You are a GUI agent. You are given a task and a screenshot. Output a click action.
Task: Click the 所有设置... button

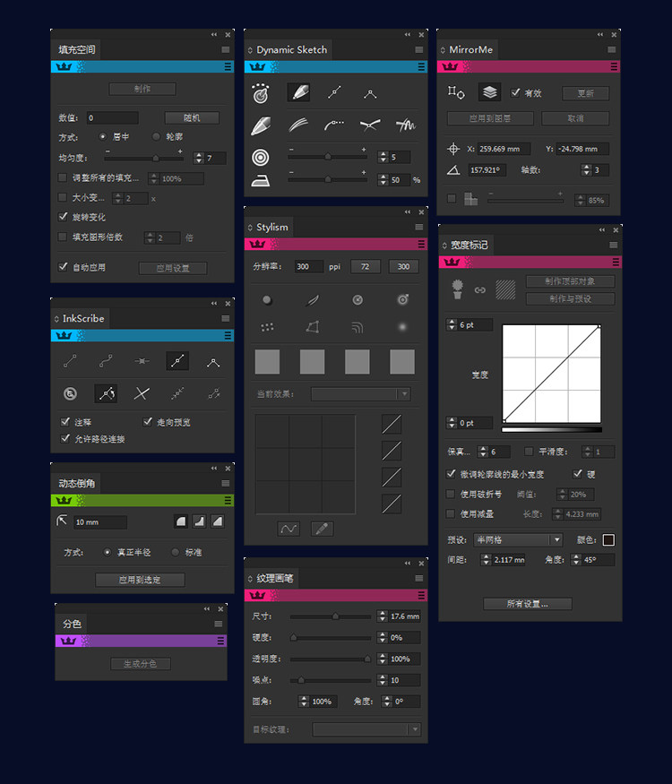pos(528,604)
